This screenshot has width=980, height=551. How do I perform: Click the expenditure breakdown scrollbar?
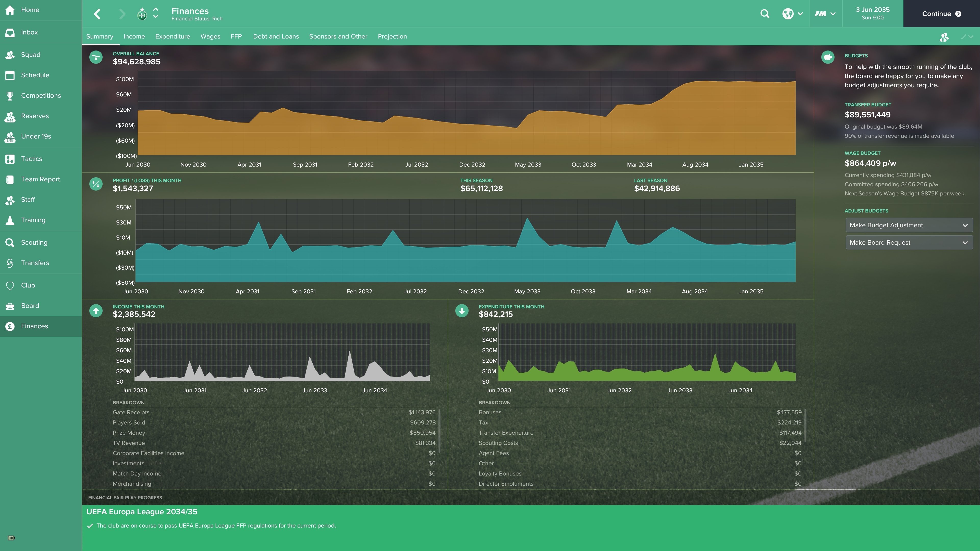pos(805,425)
